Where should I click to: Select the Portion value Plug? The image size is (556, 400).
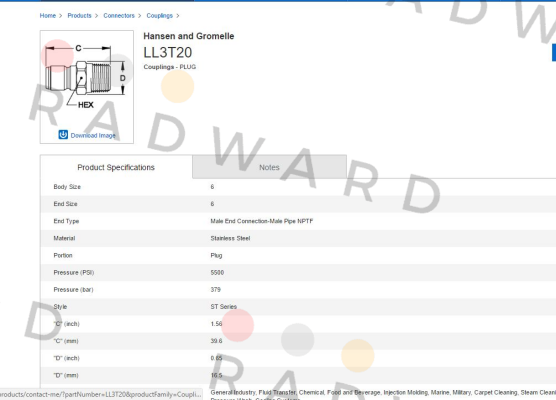[x=216, y=255]
